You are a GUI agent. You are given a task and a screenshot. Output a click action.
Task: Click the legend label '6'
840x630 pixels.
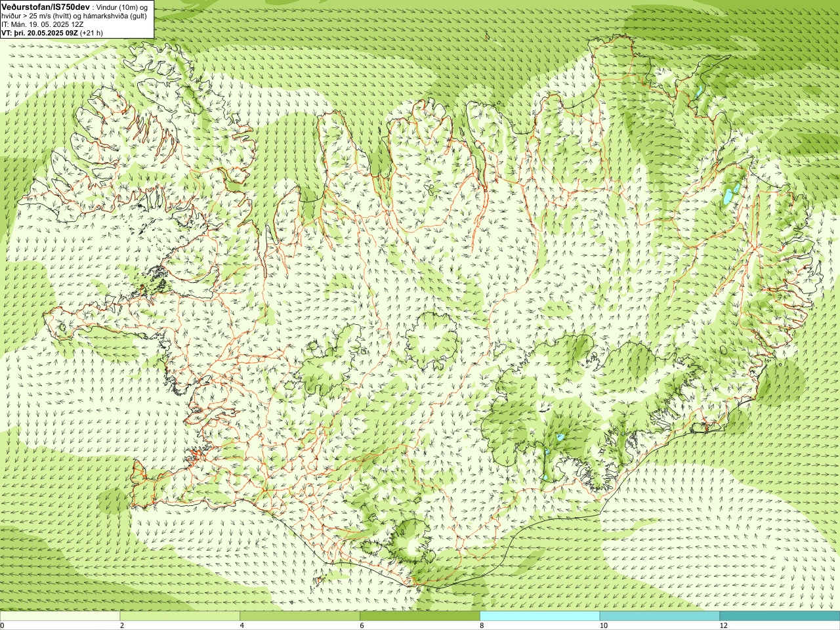point(362,625)
